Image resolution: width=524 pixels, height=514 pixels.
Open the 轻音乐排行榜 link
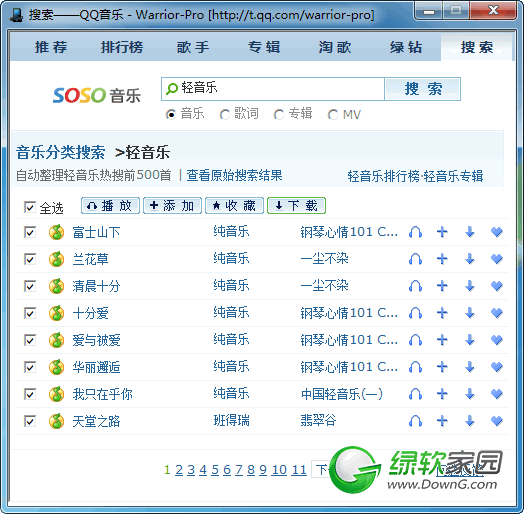(x=383, y=176)
